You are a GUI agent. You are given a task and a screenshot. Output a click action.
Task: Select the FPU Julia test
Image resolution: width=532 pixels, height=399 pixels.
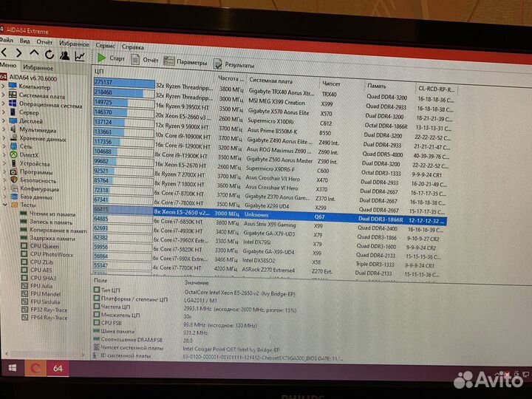41,286
